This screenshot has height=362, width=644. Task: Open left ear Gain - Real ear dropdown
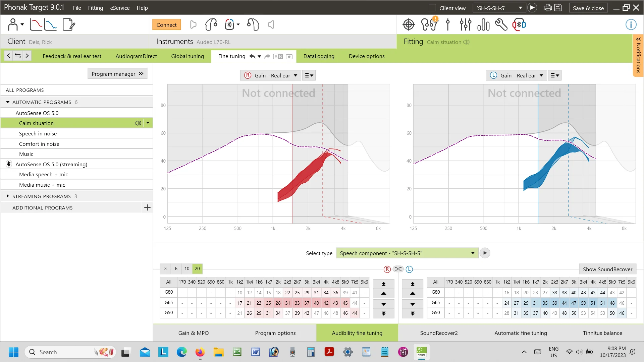[x=517, y=75]
